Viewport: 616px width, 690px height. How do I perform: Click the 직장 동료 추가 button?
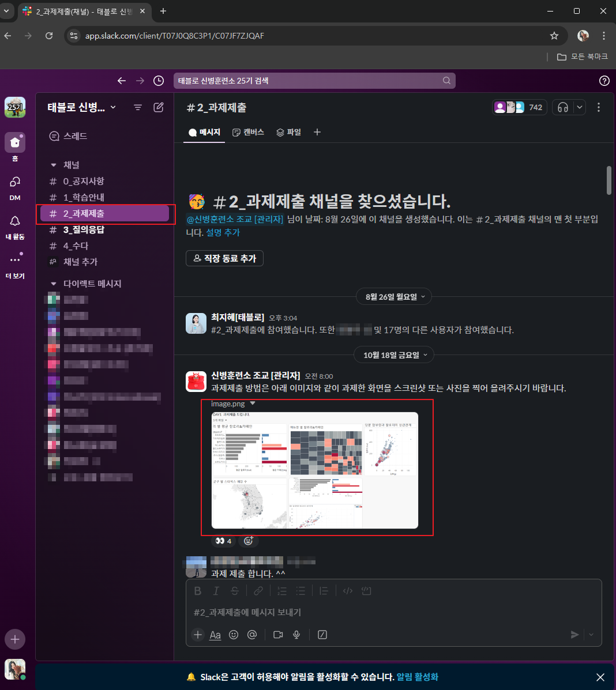pyautogui.click(x=224, y=258)
